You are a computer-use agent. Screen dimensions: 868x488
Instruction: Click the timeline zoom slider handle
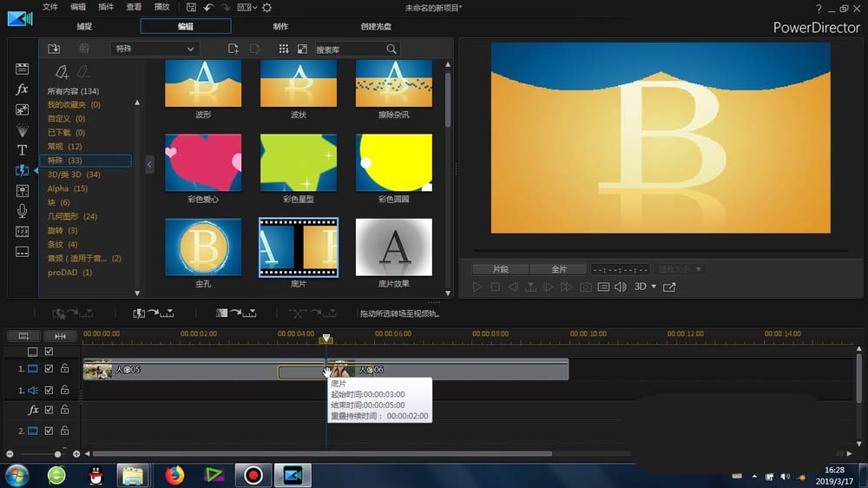58,454
